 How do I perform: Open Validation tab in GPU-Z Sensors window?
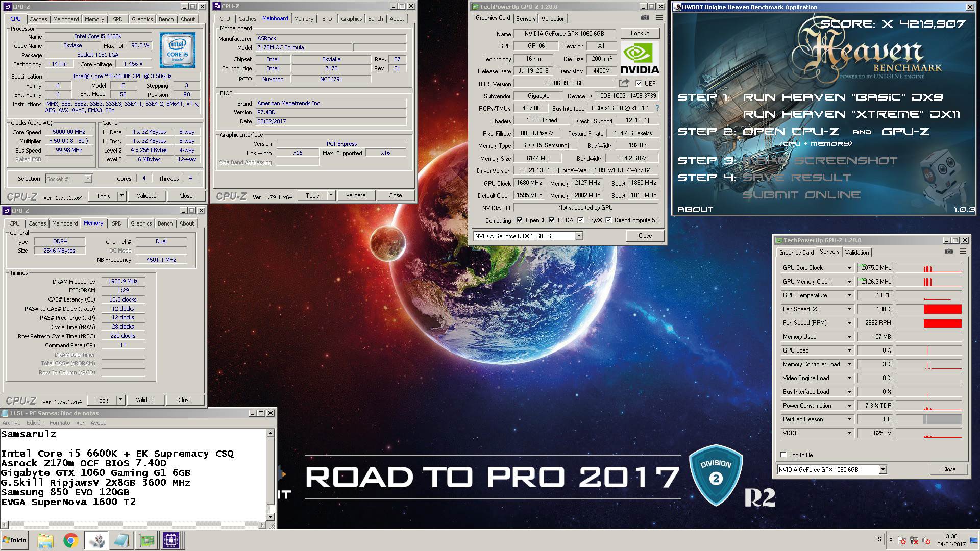click(x=856, y=252)
